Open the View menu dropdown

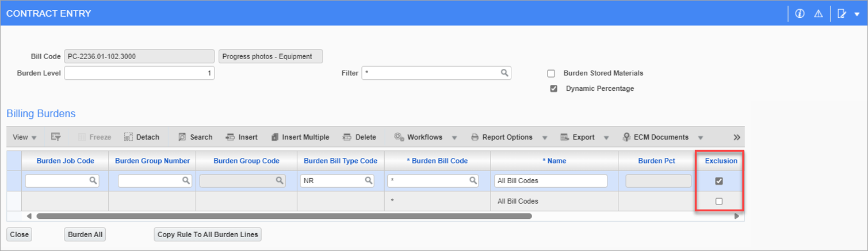click(x=25, y=137)
